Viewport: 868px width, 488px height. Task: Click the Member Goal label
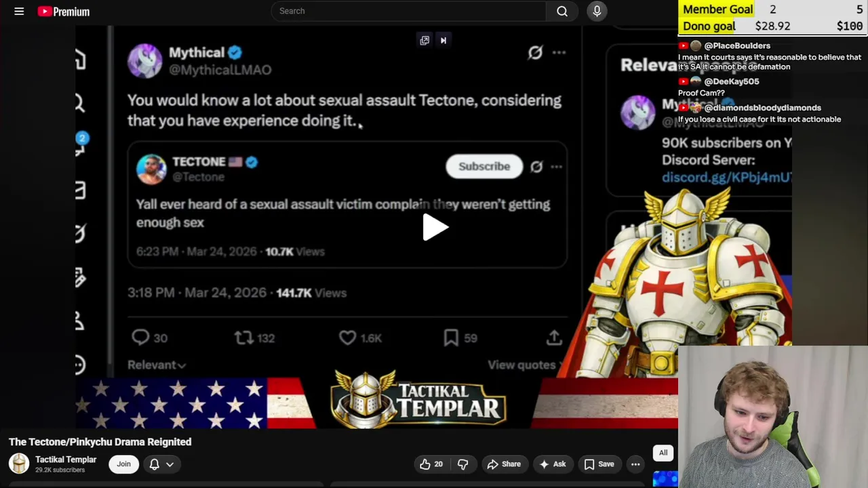[717, 9]
